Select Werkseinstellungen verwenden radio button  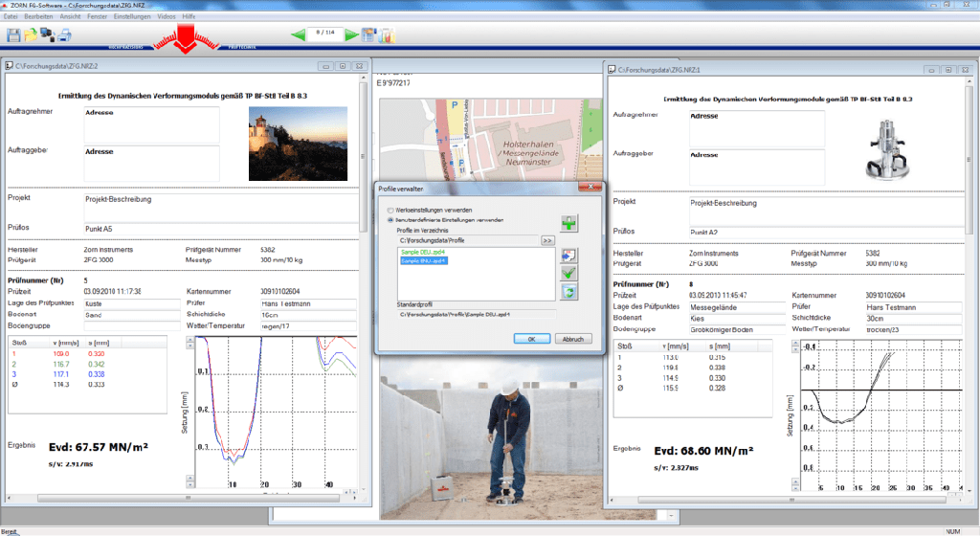point(390,211)
